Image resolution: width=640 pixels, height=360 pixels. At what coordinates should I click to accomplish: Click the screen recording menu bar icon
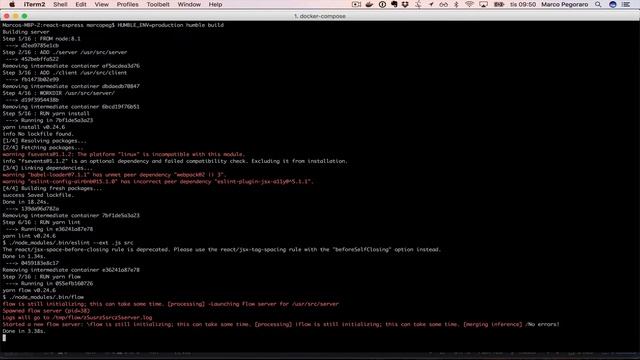pyautogui.click(x=356, y=4)
